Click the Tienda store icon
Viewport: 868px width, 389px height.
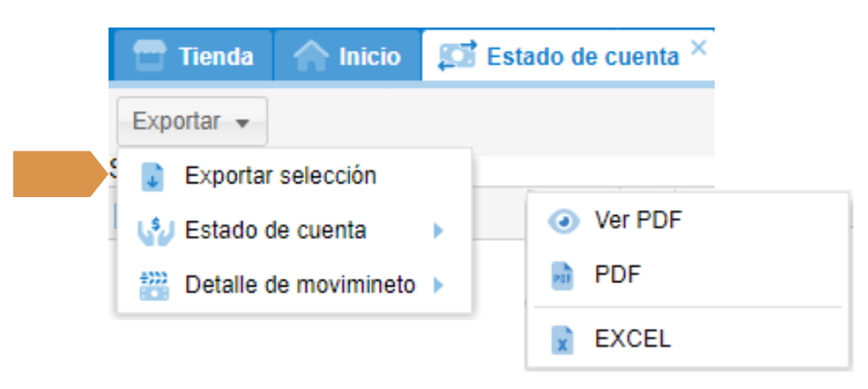coord(149,57)
